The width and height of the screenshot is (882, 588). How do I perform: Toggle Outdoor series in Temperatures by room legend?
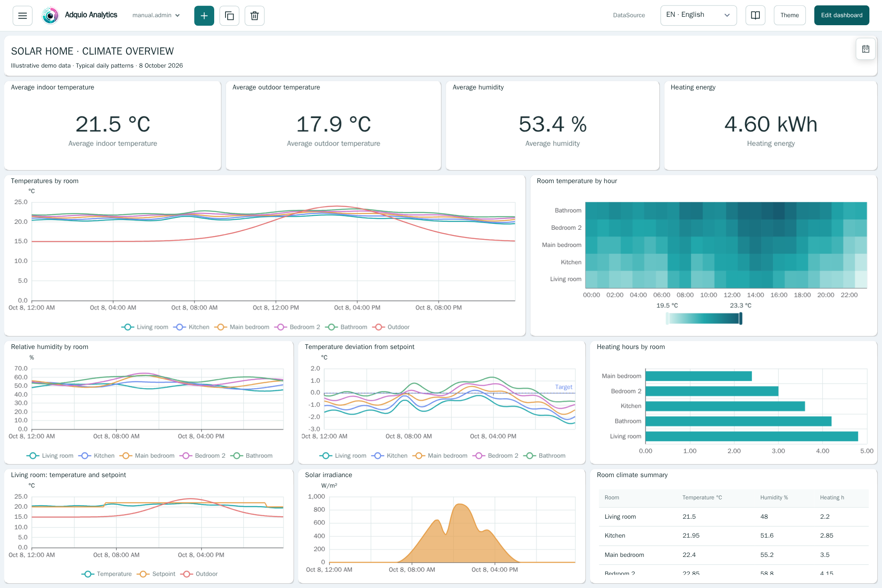(391, 327)
